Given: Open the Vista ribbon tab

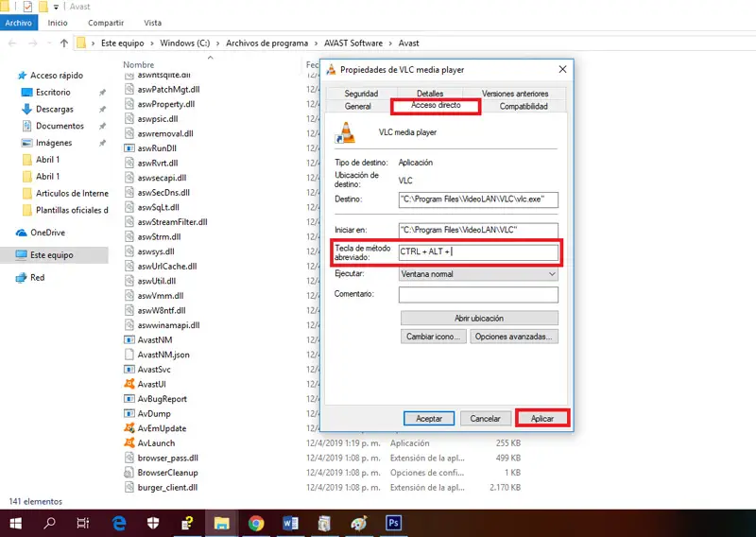Looking at the screenshot, I should [152, 23].
